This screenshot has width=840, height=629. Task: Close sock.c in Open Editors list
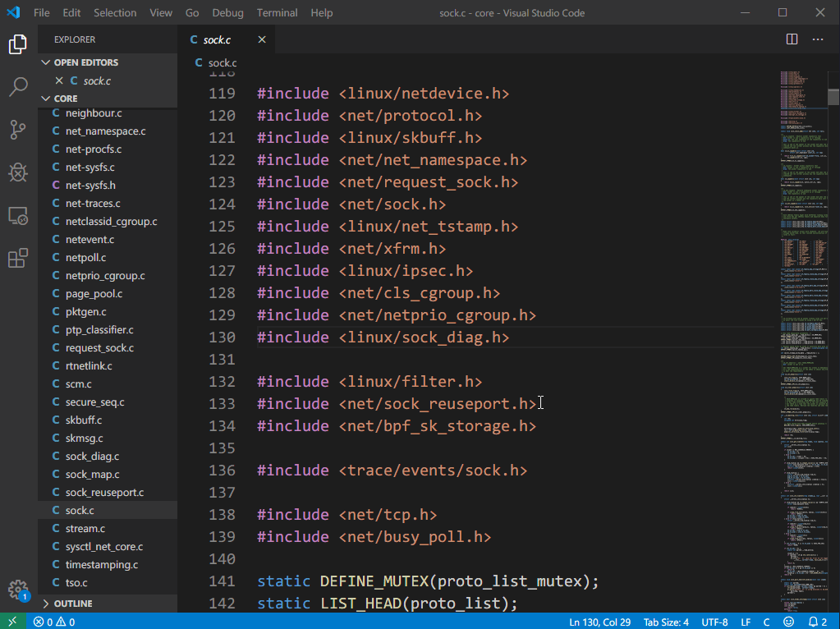click(59, 80)
